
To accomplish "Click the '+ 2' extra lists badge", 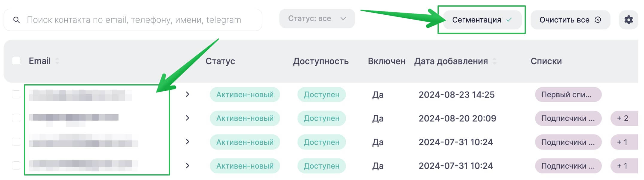I will click(x=624, y=118).
